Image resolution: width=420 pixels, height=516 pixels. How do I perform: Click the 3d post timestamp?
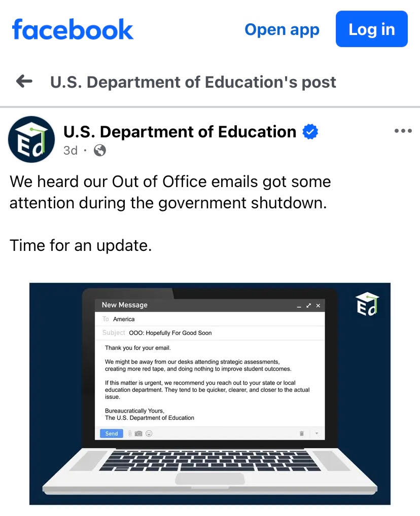pyautogui.click(x=71, y=151)
